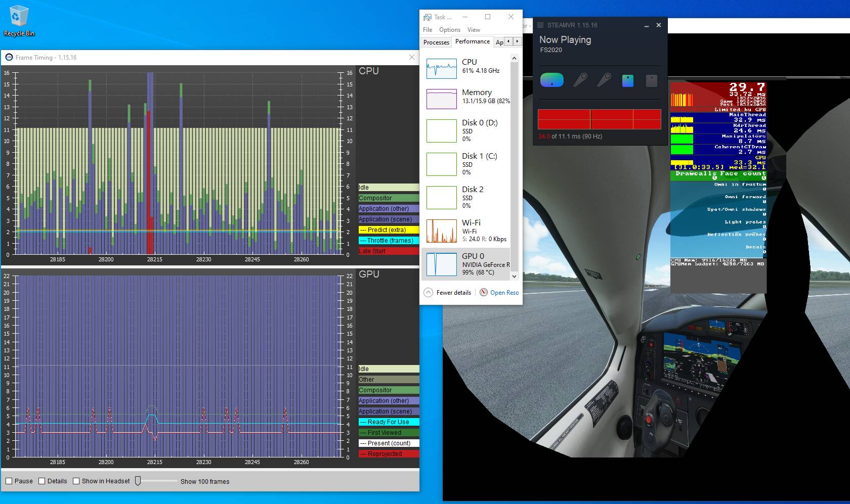
Task: Select the Wi-Fi performance graph
Action: [441, 231]
